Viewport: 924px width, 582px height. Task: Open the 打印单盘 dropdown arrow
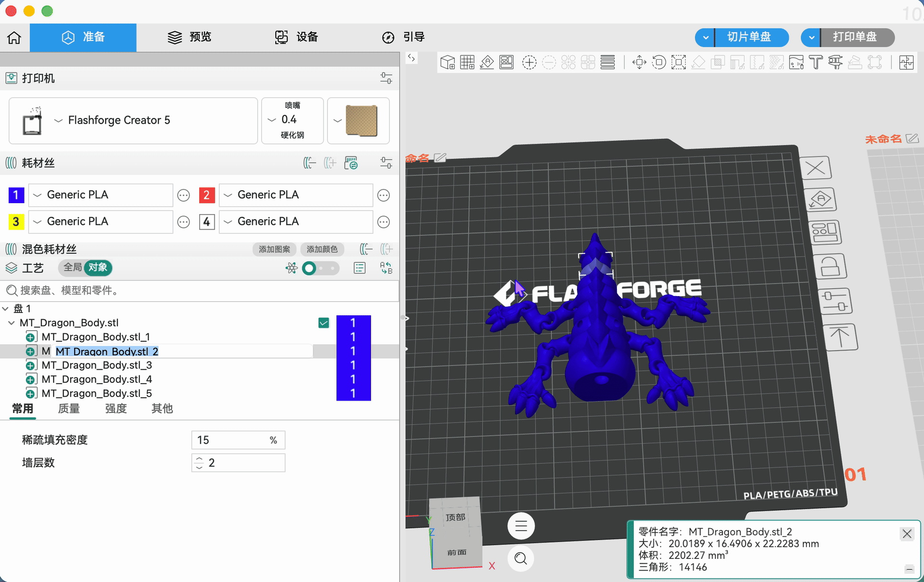click(811, 38)
